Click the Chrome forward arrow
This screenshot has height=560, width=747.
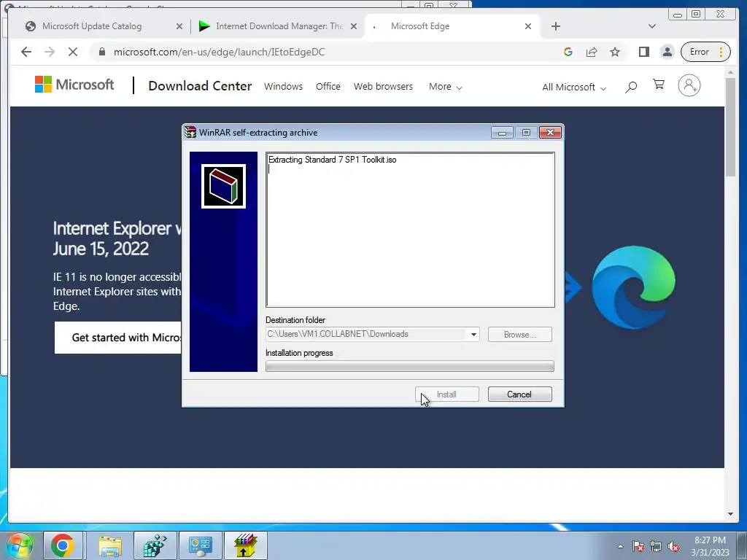coord(50,52)
